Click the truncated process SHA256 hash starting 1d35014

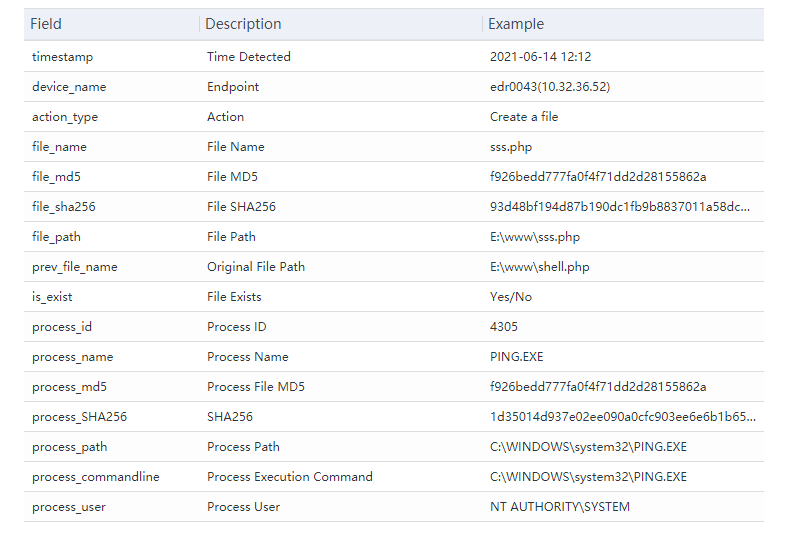click(x=622, y=417)
